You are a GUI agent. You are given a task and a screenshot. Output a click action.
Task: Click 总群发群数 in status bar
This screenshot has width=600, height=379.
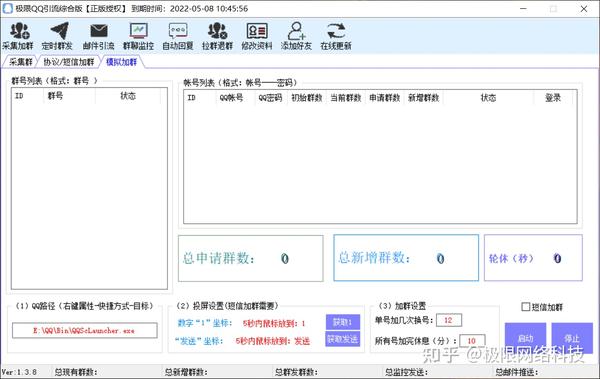[x=296, y=372]
